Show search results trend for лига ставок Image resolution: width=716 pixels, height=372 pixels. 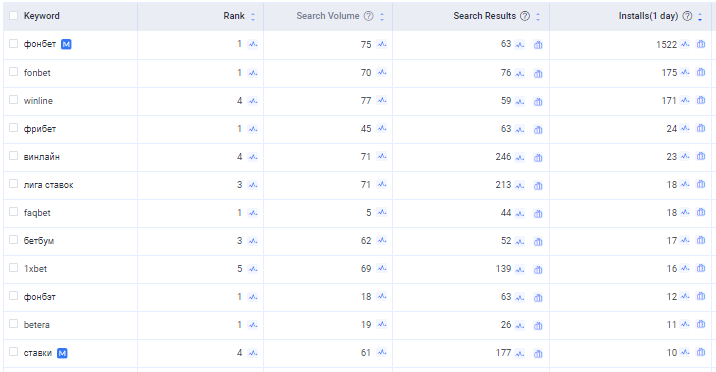(520, 185)
